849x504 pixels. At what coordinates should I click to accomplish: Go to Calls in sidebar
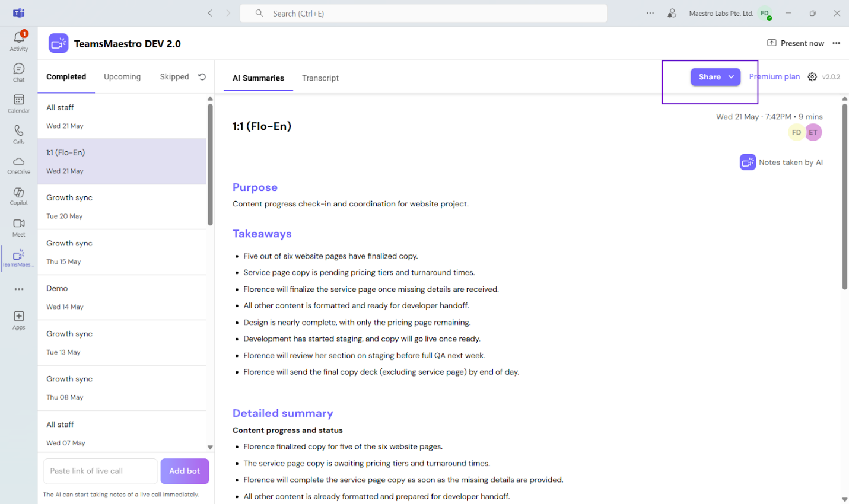click(19, 134)
